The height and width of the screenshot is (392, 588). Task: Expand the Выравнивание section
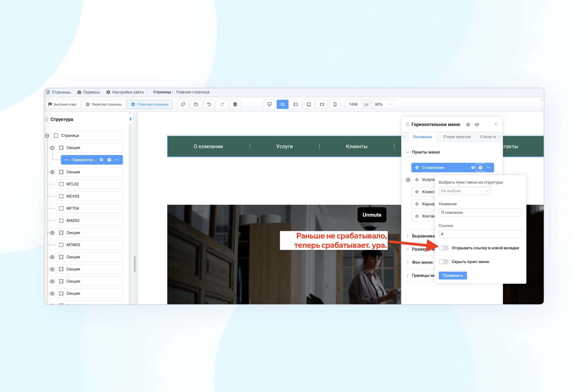408,236
